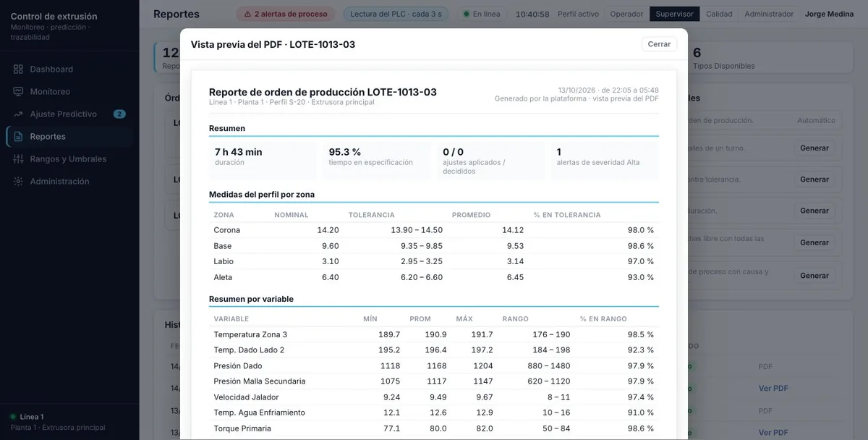Click the 0 / 0 ajustes aplicados value

point(454,152)
